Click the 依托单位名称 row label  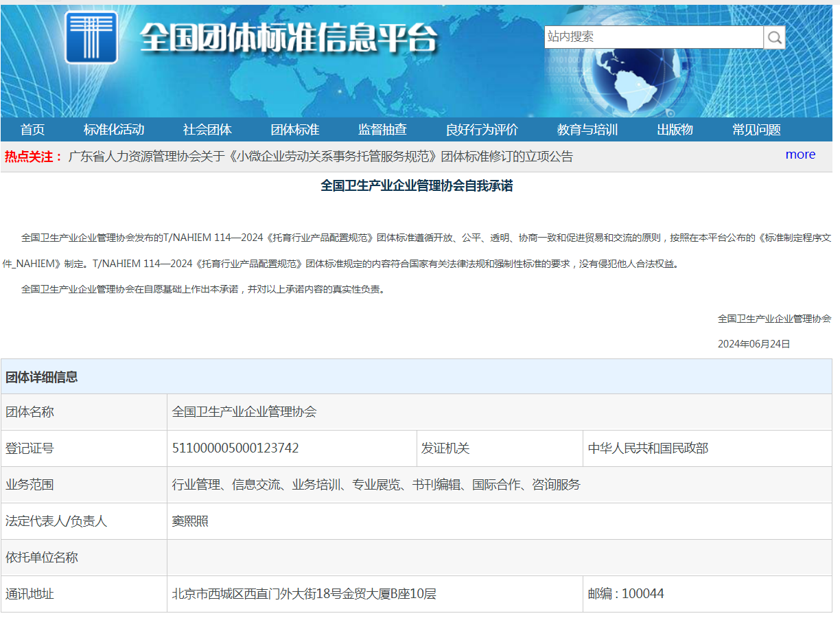42,558
